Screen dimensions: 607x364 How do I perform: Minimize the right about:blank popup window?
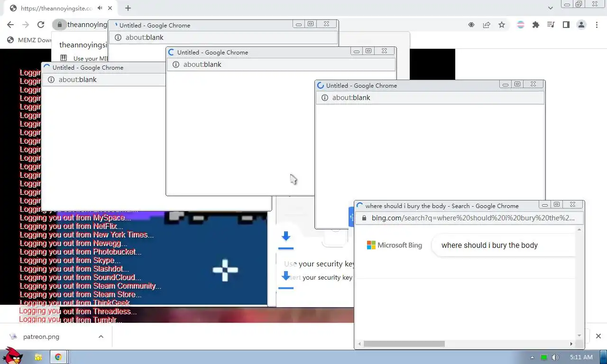coord(506,84)
